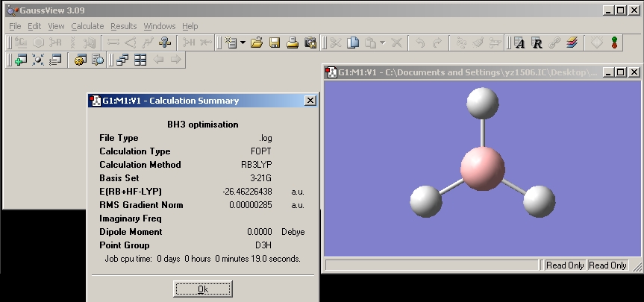Click the green-and-red atom selection icon

(614, 43)
